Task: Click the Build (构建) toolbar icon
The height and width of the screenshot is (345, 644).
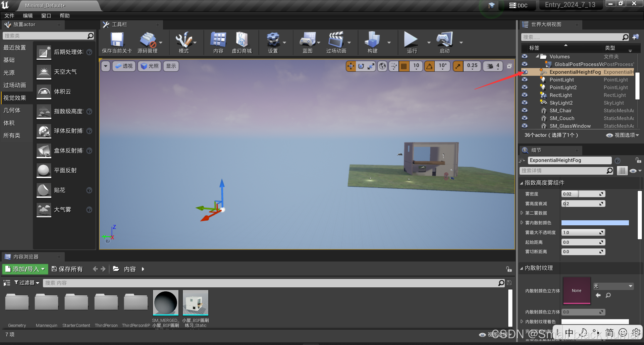Action: tap(372, 40)
